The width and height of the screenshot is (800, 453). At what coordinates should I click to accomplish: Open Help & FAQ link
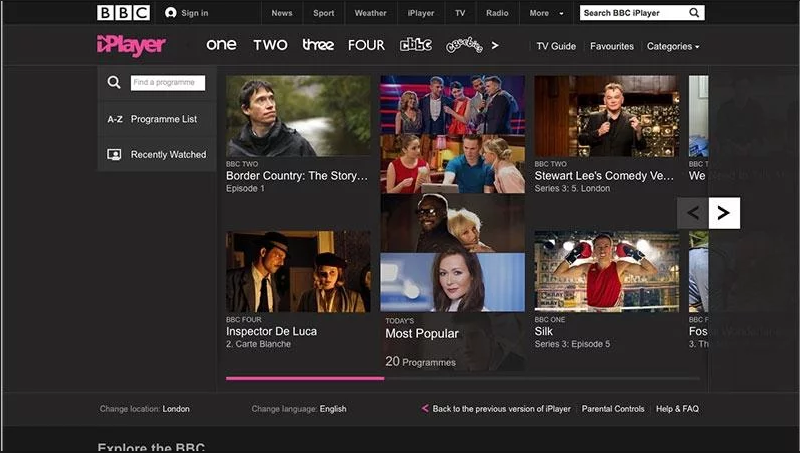(678, 409)
